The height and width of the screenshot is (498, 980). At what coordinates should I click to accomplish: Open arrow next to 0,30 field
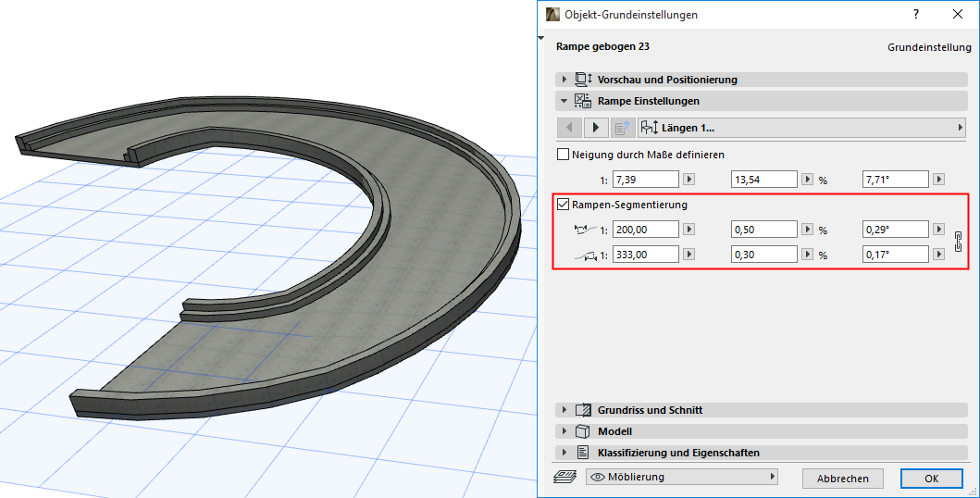[808, 255]
